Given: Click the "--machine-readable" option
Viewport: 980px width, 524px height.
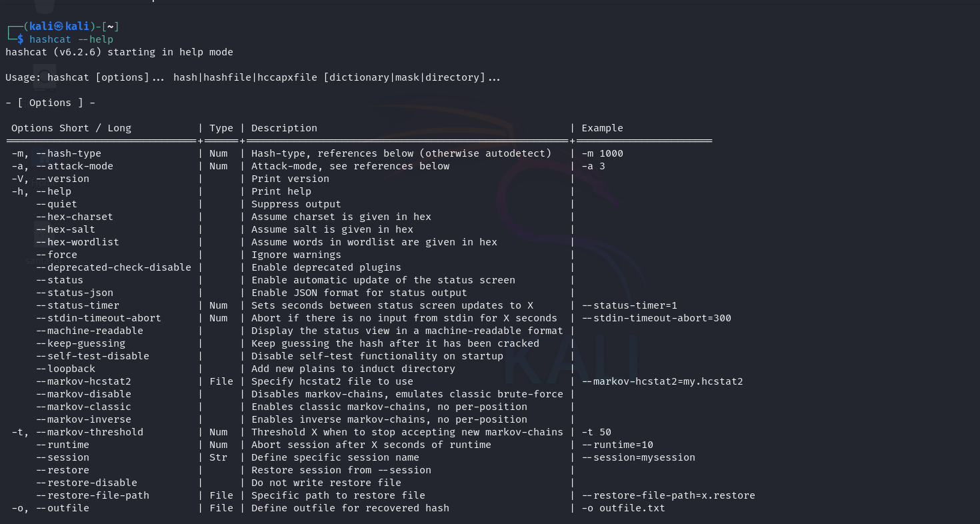Looking at the screenshot, I should click(x=89, y=331).
